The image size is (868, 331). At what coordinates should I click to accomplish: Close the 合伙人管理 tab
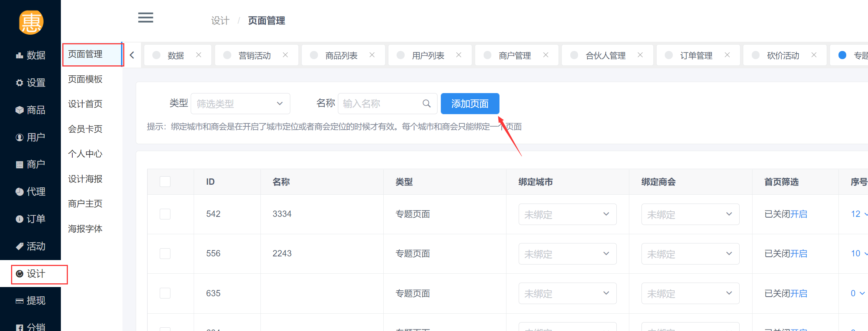[x=640, y=55]
